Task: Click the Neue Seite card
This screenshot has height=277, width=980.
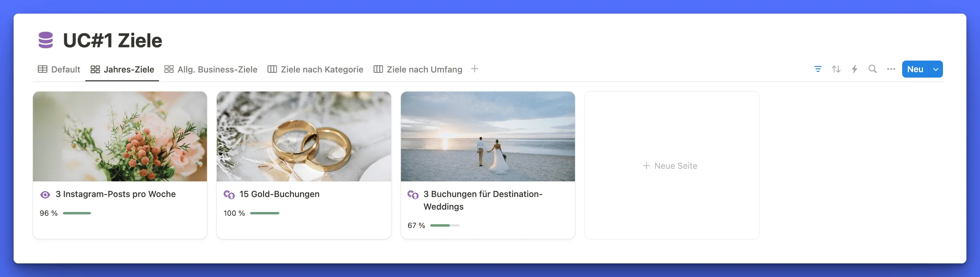Action: pos(671,166)
